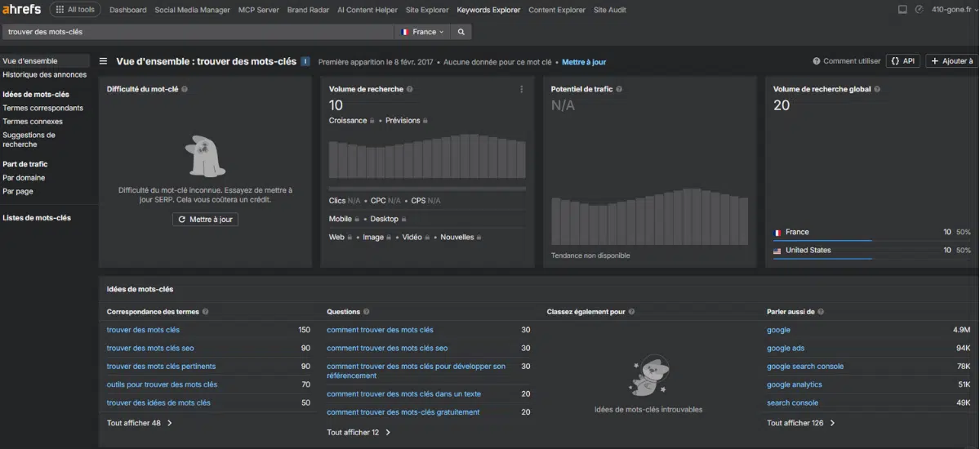980x449 pixels.
Task: Click help icon beside Difficulté du mot-clé
Action: (x=185, y=89)
